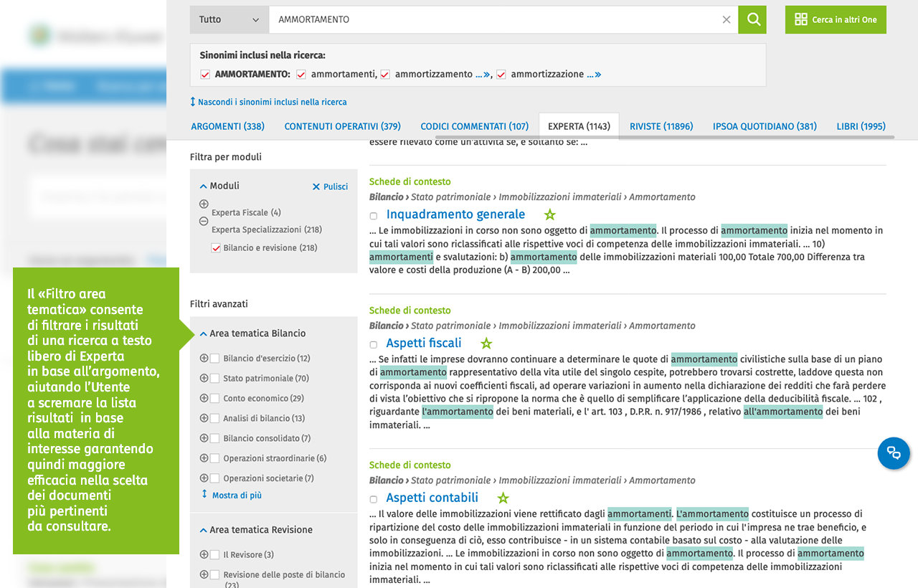Star the Aspetti contabili result
The image size is (918, 588).
(x=503, y=498)
